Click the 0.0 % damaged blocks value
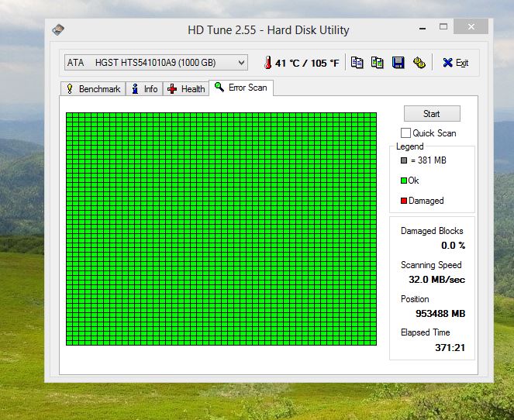This screenshot has height=420, width=514. (453, 246)
